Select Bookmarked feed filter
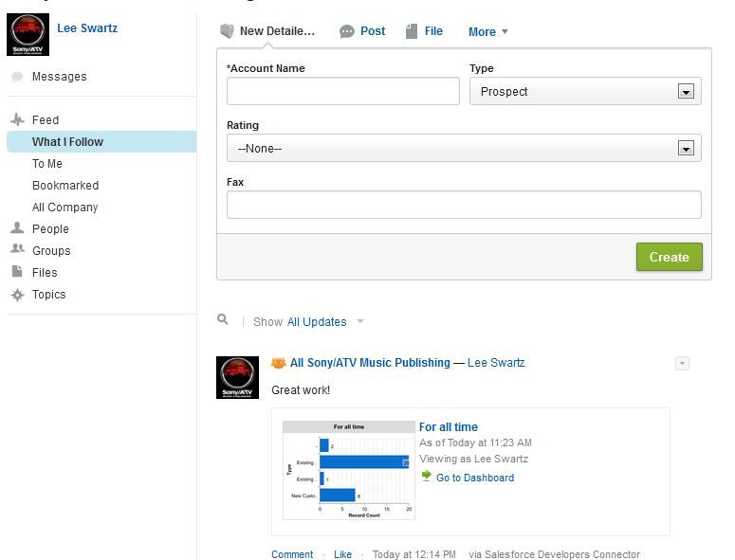This screenshot has width=735, height=560. pyautogui.click(x=65, y=186)
